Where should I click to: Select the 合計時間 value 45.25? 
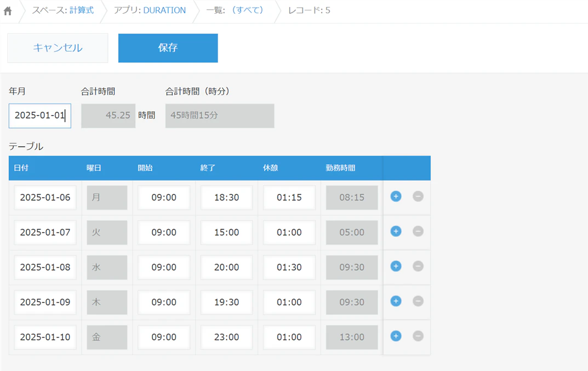[x=109, y=116]
